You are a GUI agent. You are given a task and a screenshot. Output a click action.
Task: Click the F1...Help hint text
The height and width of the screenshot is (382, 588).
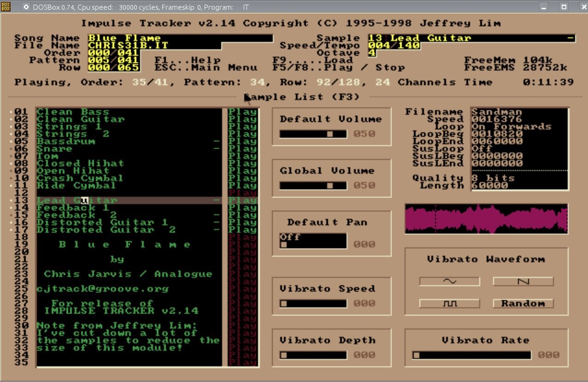pos(188,60)
